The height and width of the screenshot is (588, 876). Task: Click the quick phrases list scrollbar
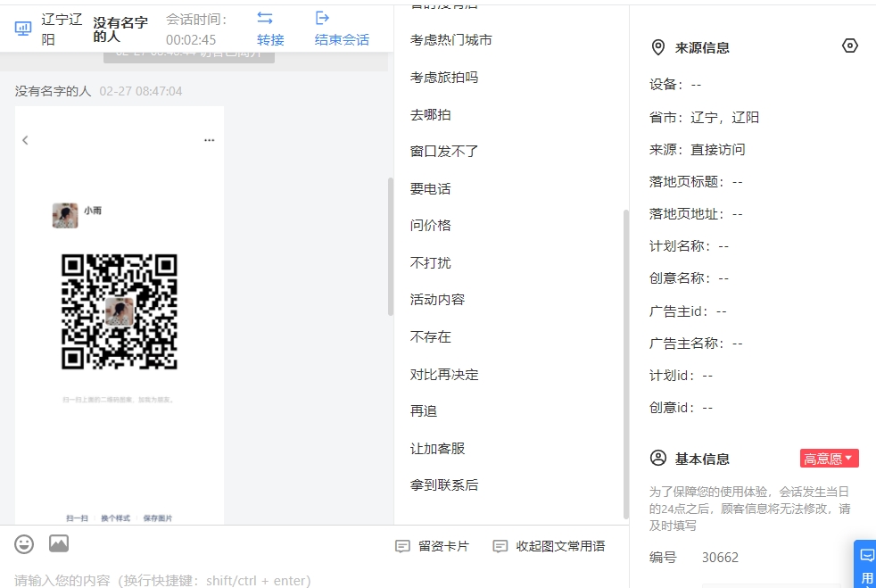click(625, 364)
